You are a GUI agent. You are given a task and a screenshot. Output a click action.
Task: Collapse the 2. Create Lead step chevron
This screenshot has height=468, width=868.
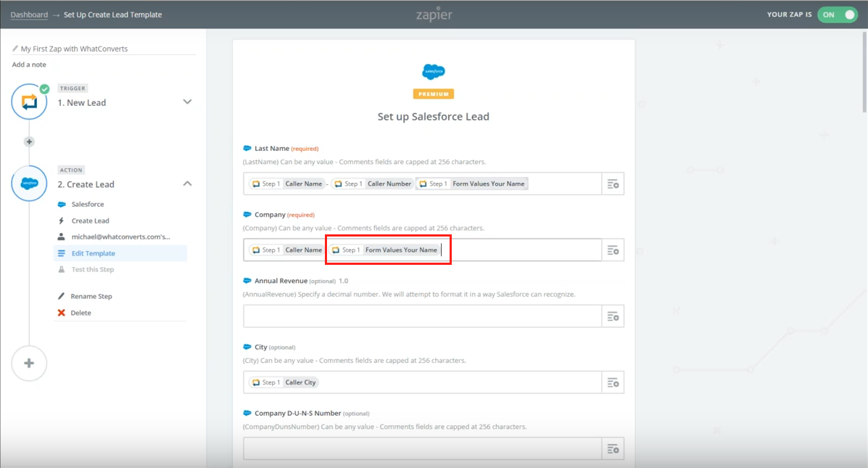point(187,184)
